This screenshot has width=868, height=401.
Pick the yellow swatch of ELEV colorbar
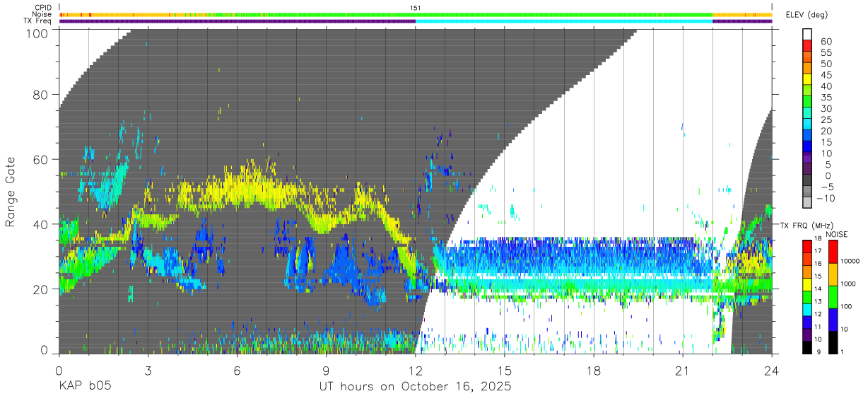(808, 80)
